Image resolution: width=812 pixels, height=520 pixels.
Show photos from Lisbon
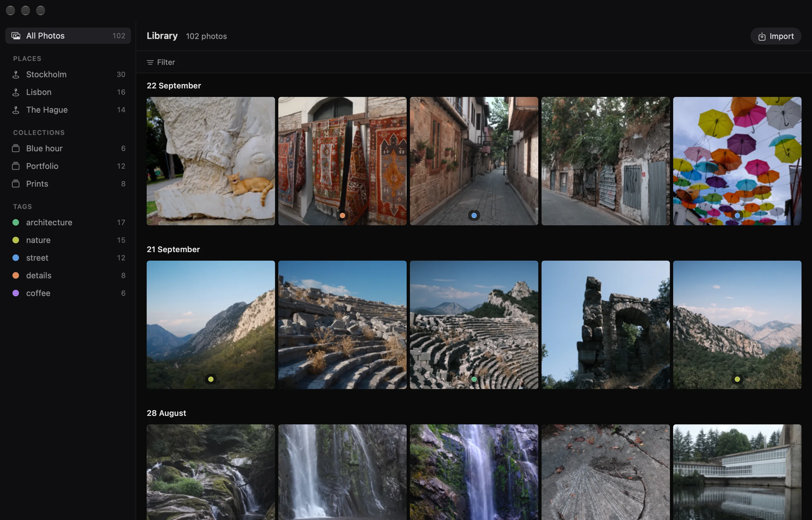coord(68,92)
